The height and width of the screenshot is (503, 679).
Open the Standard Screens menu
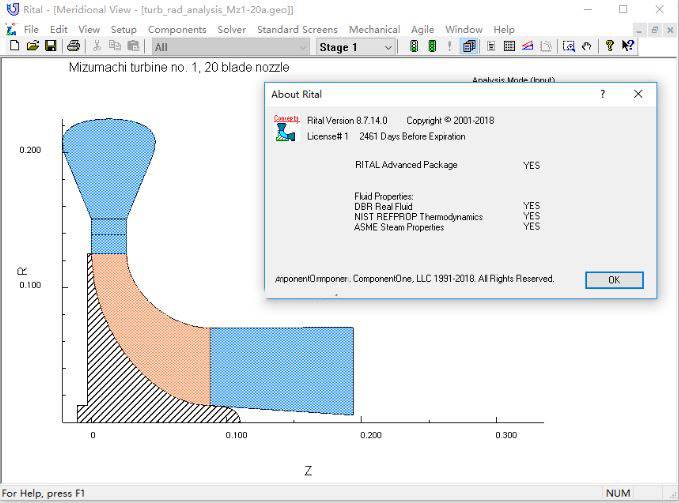tap(297, 29)
